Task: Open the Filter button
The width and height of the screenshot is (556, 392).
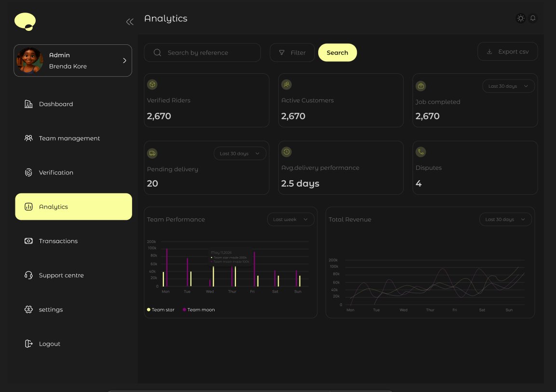Action: [x=292, y=53]
